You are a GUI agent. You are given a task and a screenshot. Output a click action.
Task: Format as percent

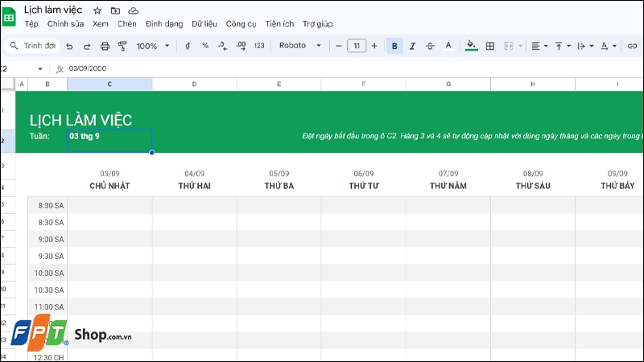[205, 46]
